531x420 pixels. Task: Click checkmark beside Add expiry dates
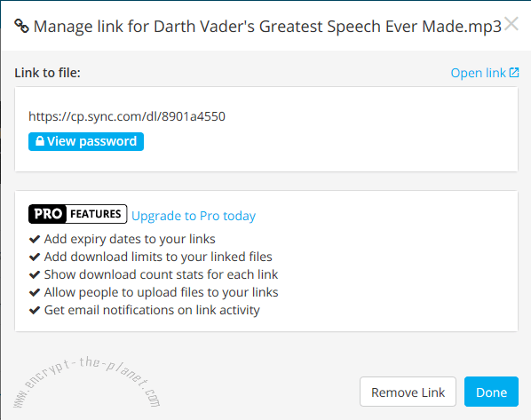pos(35,239)
